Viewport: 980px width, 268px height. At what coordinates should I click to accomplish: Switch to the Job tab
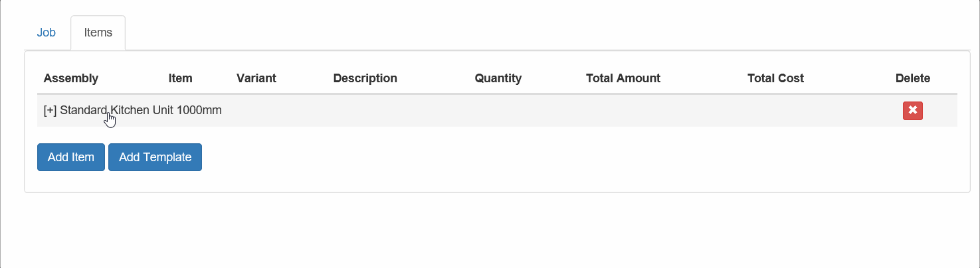pyautogui.click(x=47, y=33)
